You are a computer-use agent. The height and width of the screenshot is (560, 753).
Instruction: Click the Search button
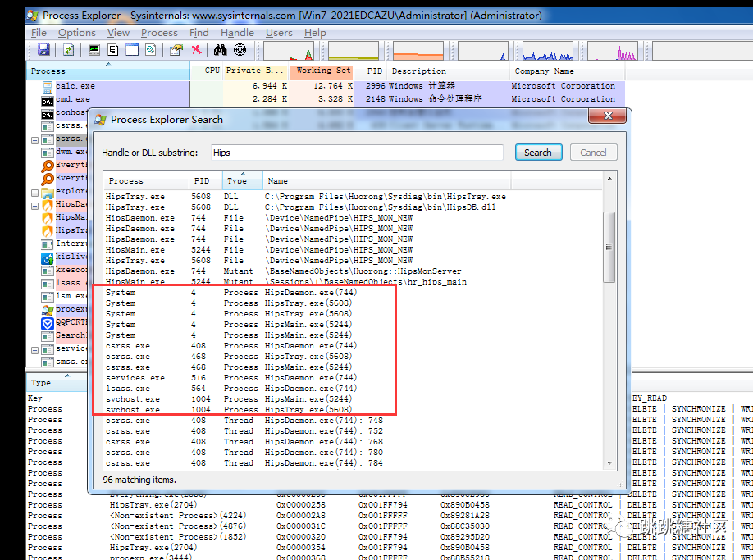click(538, 153)
